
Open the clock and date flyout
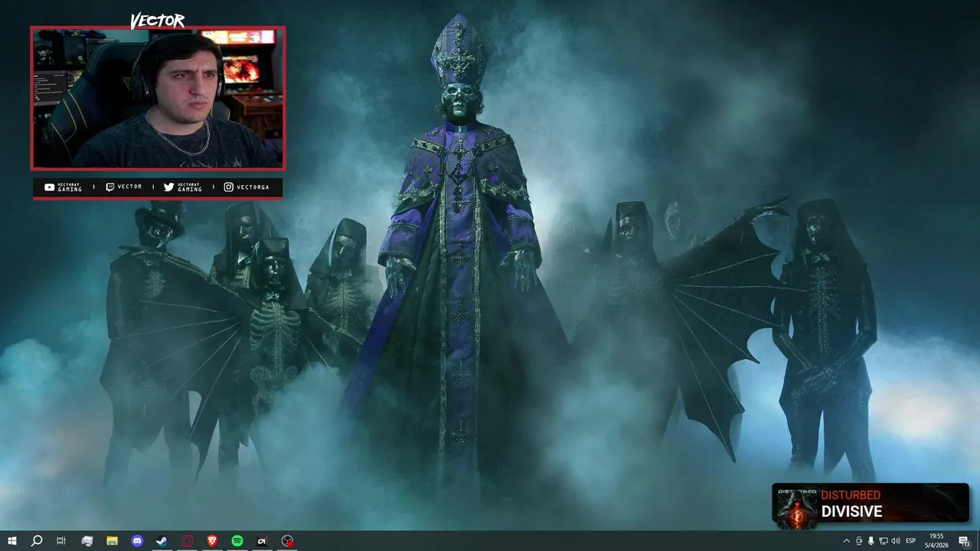coord(936,541)
